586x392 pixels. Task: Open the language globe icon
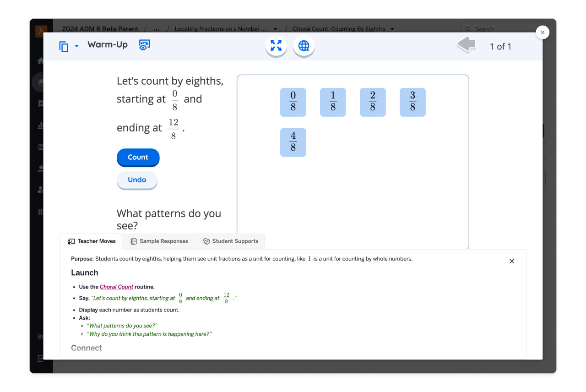coord(304,46)
